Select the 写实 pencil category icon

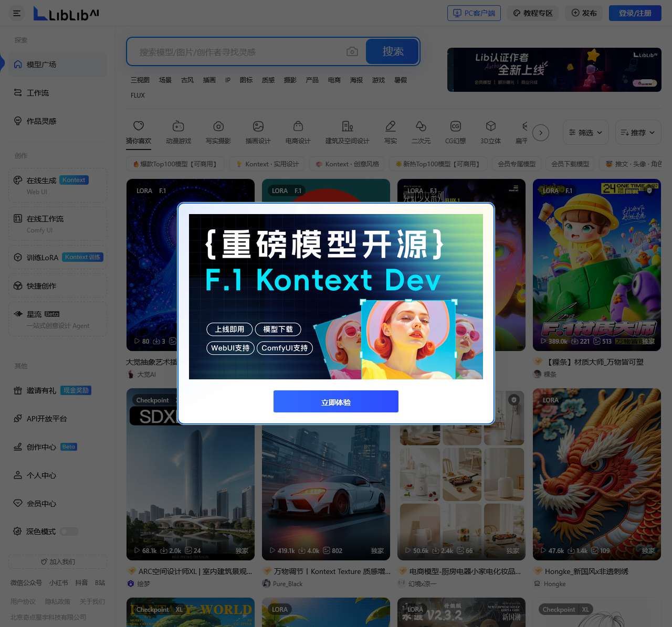click(x=391, y=132)
